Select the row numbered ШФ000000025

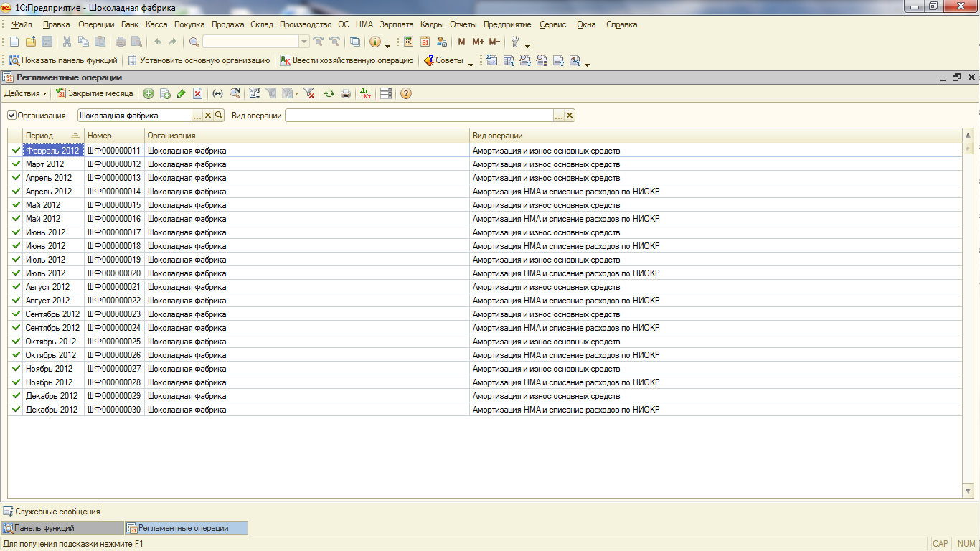[484, 342]
